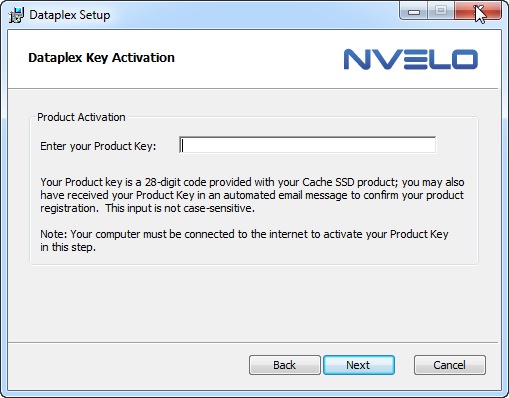Click the 'automated email message' text line
This screenshot has width=509, height=398.
(252, 195)
